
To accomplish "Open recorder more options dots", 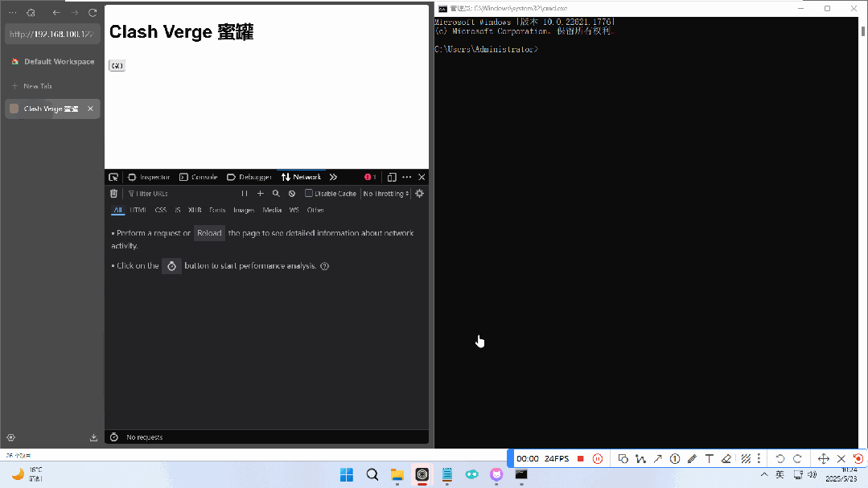I will 759,459.
